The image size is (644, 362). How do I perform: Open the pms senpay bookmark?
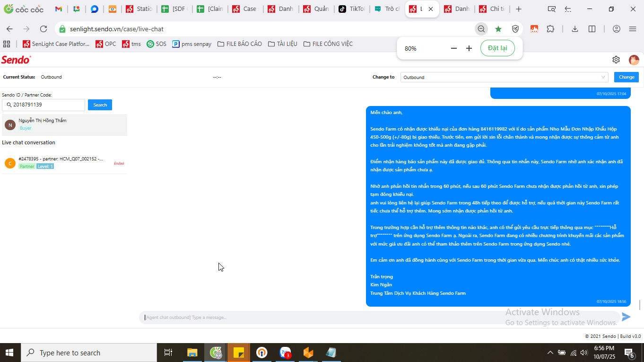point(192,44)
